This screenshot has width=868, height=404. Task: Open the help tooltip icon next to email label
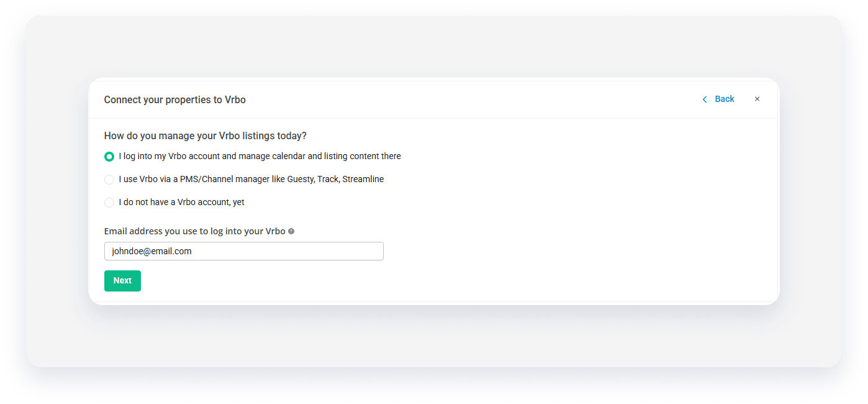291,231
